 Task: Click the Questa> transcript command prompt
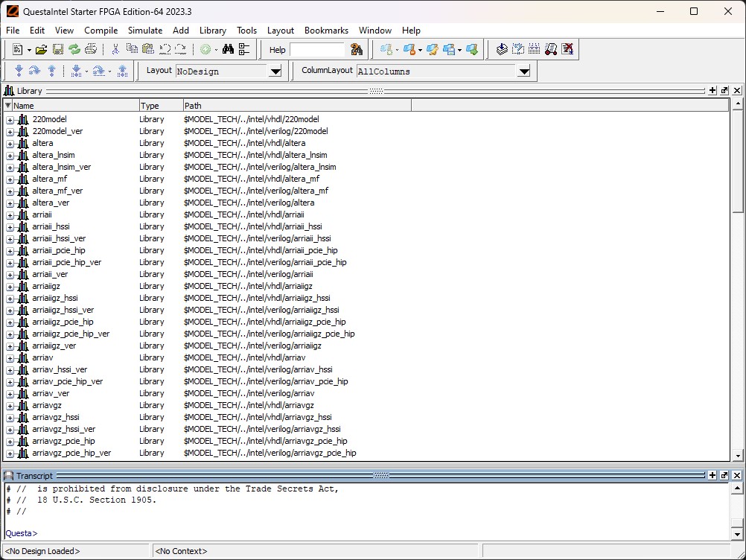22,533
